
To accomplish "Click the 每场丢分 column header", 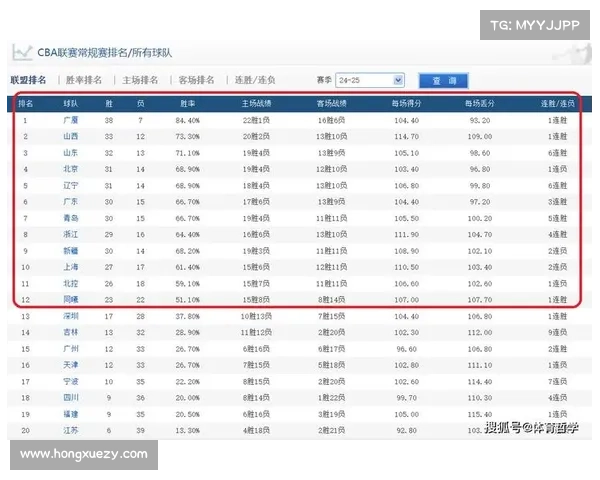I will tap(480, 103).
